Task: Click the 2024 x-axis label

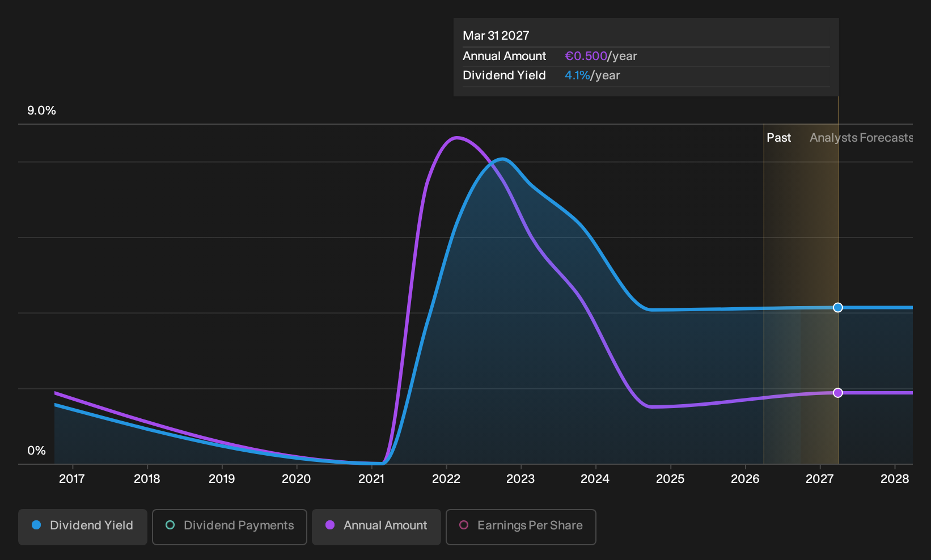Action: (595, 479)
